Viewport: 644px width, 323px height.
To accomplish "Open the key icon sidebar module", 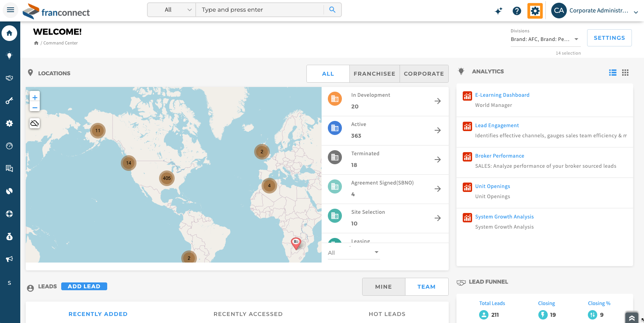I will click(9, 101).
